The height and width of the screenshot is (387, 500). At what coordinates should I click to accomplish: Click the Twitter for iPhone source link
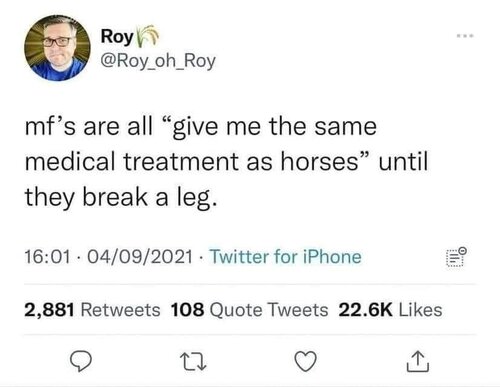(x=285, y=257)
